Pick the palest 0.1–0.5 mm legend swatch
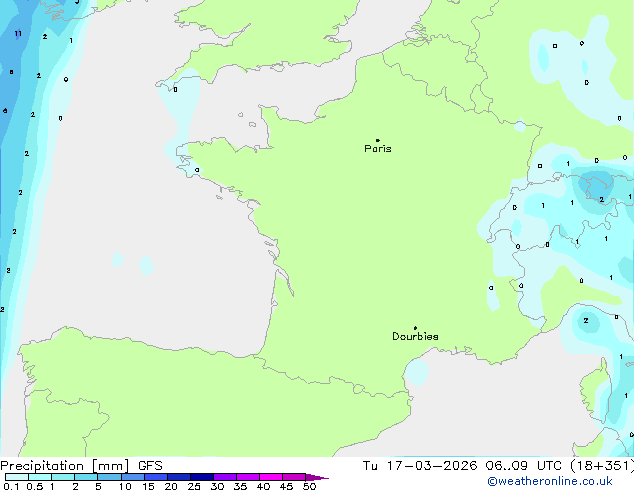This screenshot has width=634, height=490. [17, 477]
